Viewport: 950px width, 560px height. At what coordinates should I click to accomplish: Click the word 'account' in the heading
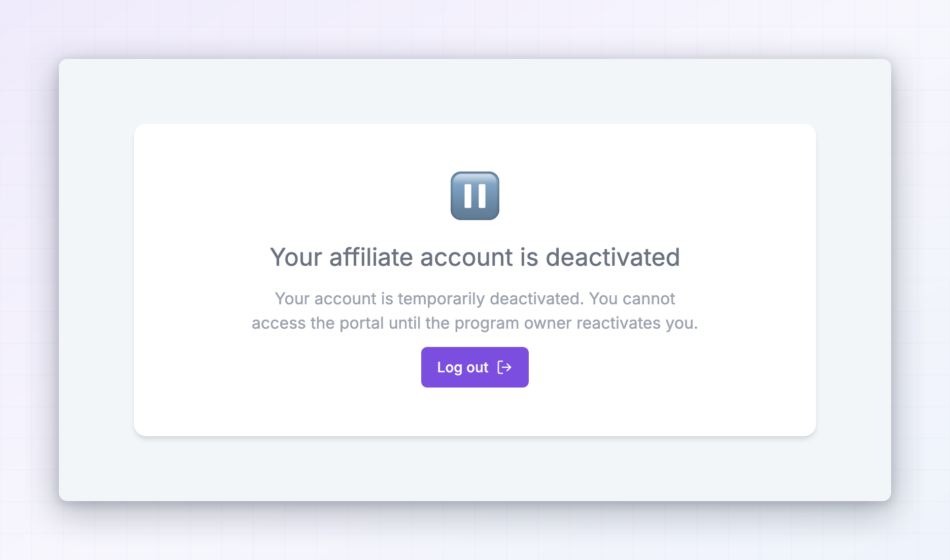tap(466, 257)
